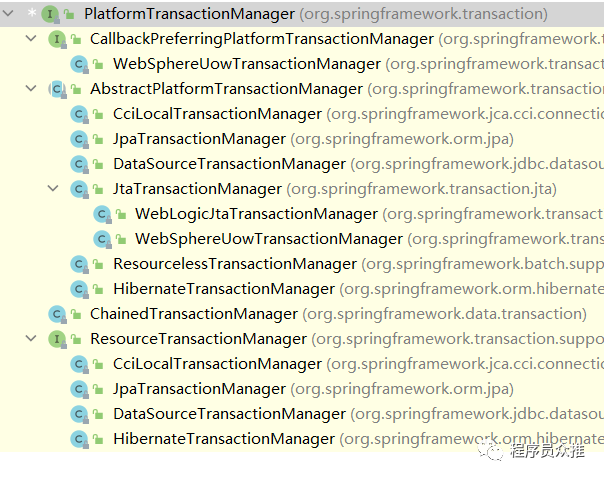Select DataSourceTransactionManager text under AbstractPlatformTransactionManager

pos(229,164)
